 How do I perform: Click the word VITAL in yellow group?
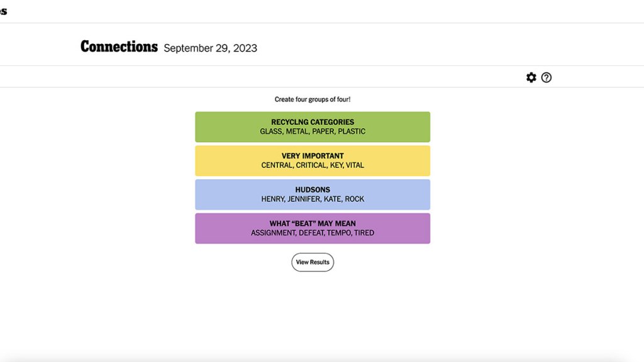point(355,165)
